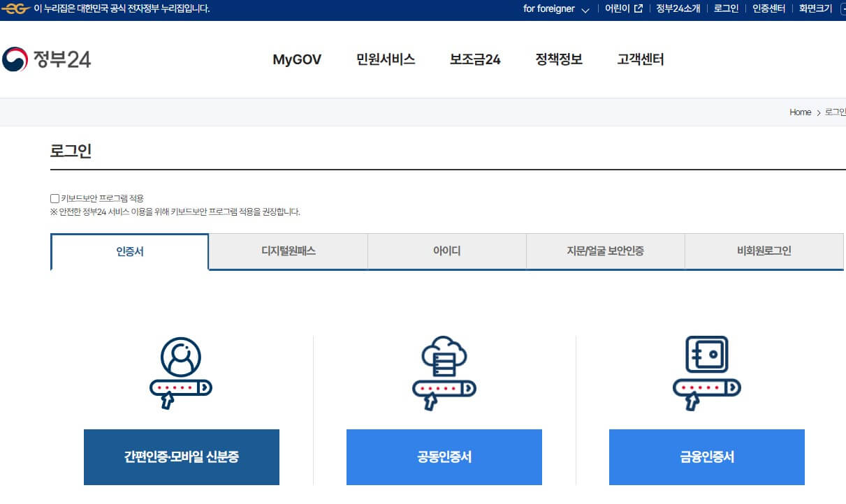Image resolution: width=846 pixels, height=504 pixels.
Task: Open the 보조금24 menu
Action: coord(474,61)
